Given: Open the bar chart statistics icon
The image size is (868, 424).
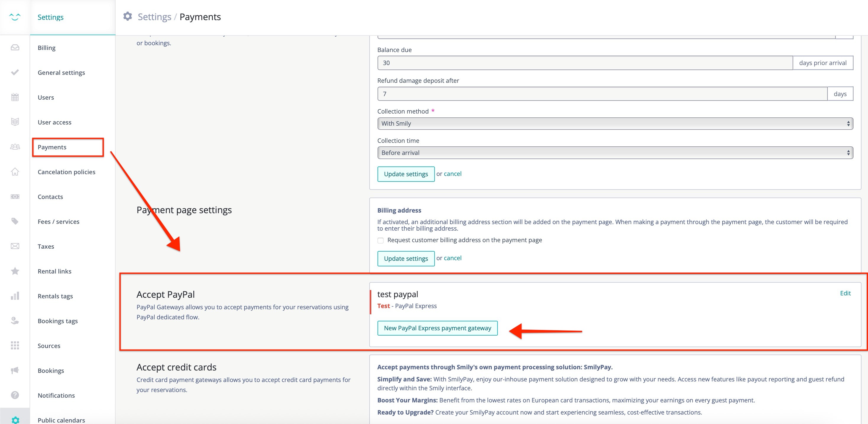Looking at the screenshot, I should click(15, 296).
